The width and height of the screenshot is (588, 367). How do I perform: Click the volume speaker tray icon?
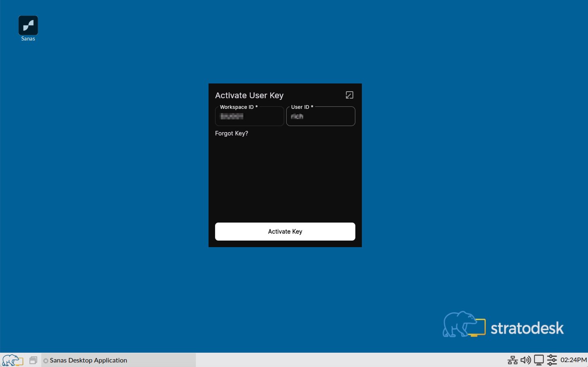point(525,360)
